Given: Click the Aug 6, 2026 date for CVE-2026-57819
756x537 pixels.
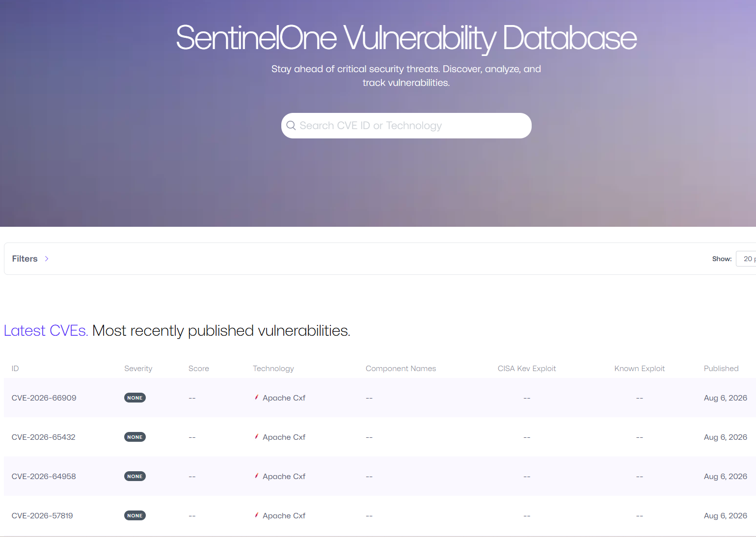Looking at the screenshot, I should click(x=726, y=515).
